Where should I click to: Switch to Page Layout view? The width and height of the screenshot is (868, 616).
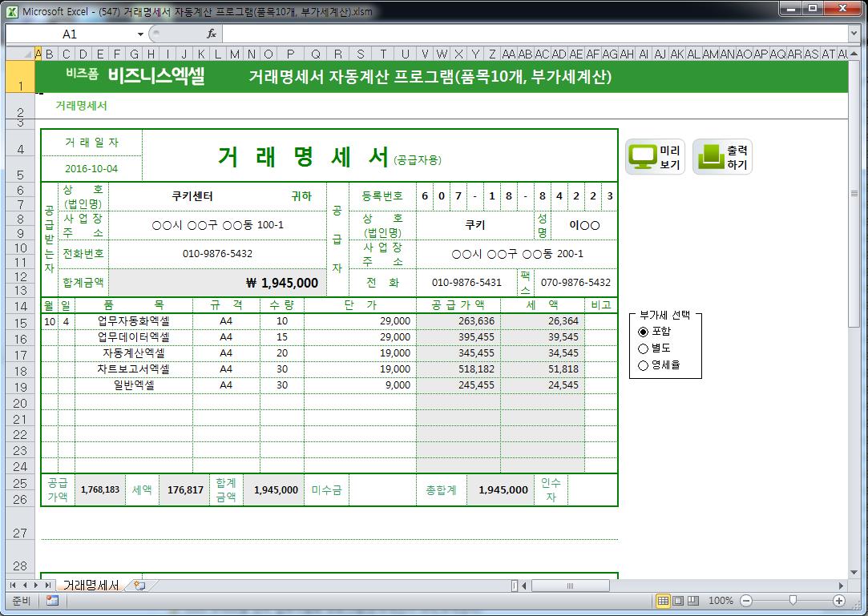(678, 601)
